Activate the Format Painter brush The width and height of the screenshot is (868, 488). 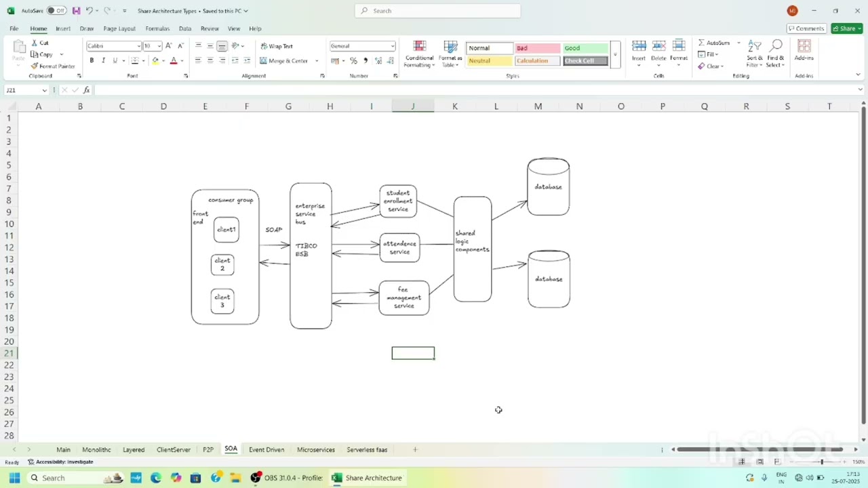pyautogui.click(x=34, y=66)
